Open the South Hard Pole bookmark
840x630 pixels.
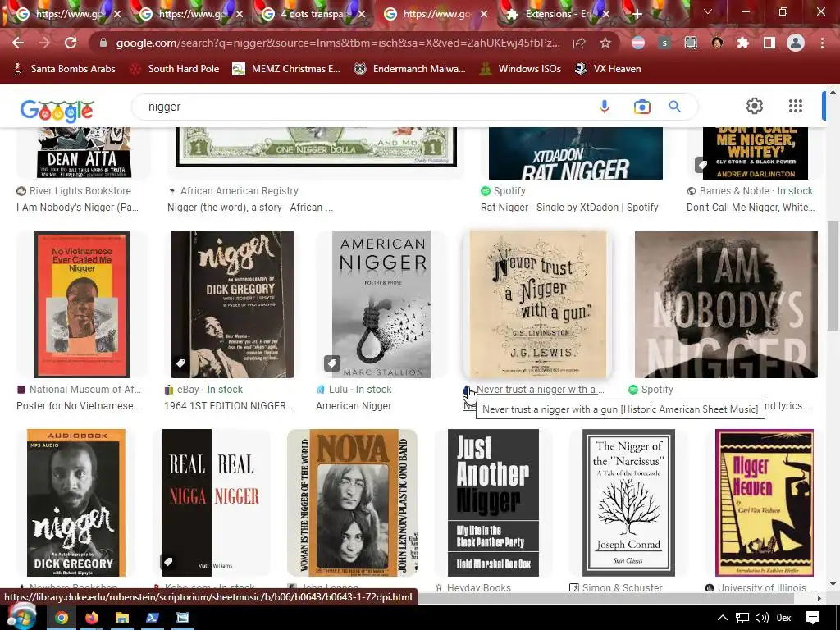[x=176, y=69]
